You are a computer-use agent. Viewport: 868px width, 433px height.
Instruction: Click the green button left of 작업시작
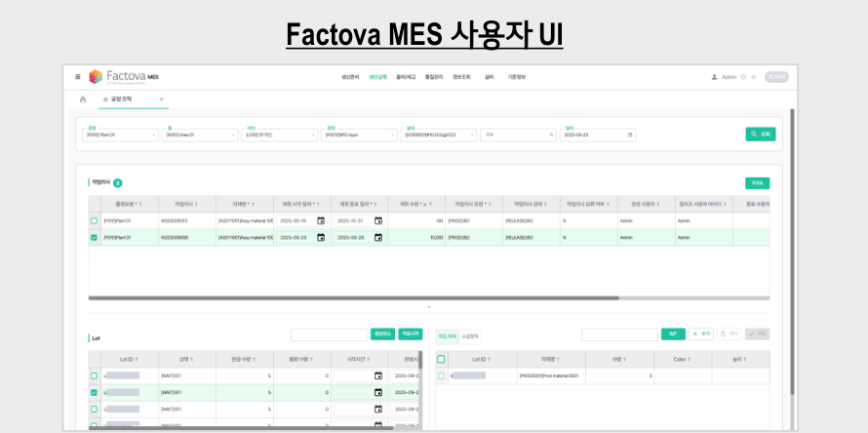pos(382,334)
